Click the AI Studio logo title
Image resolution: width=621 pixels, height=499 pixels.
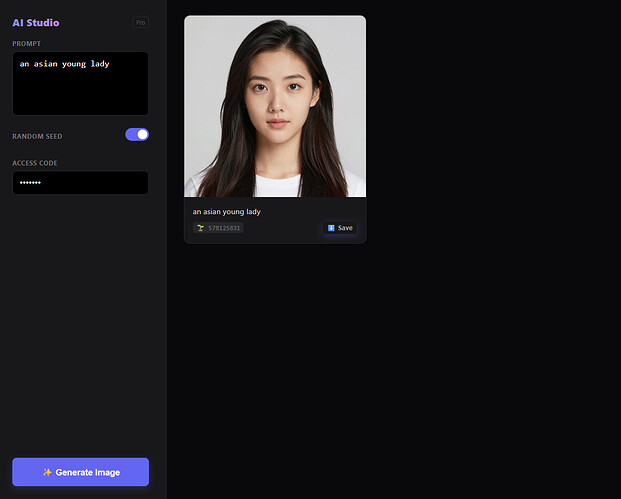(x=36, y=23)
